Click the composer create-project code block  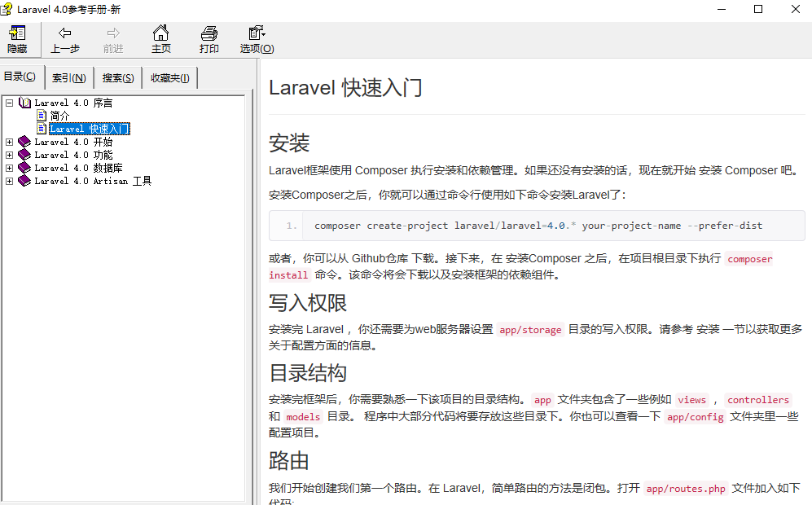(538, 226)
